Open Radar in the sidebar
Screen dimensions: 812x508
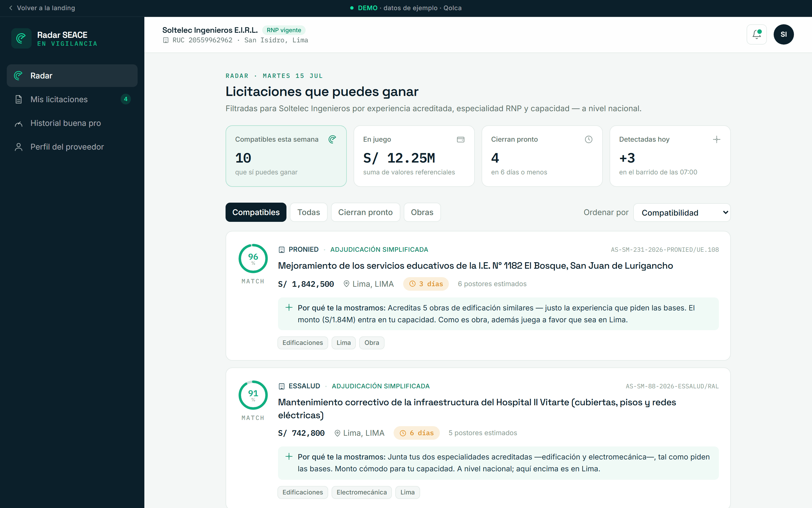pos(72,76)
